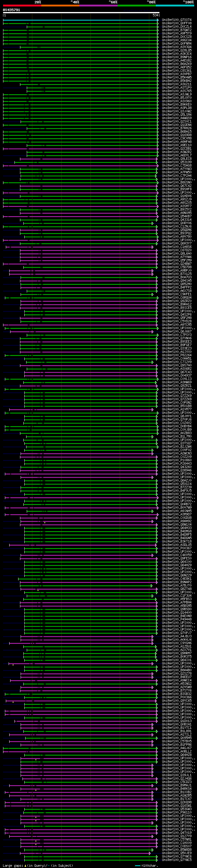Select hit label UniRef100_A3SMT7
The width and height of the screenshot is (197, 868).
pyautogui.click(x=177, y=206)
